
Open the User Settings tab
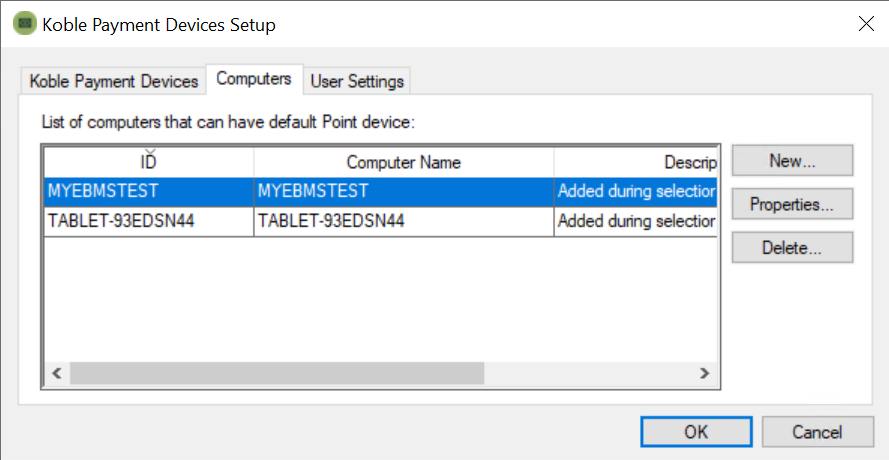tap(357, 81)
